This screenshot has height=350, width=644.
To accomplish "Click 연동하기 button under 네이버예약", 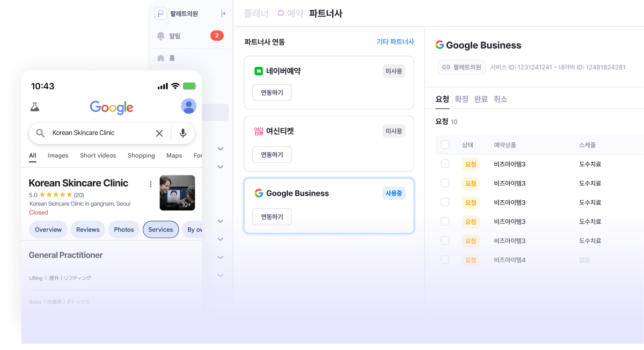I will (272, 93).
